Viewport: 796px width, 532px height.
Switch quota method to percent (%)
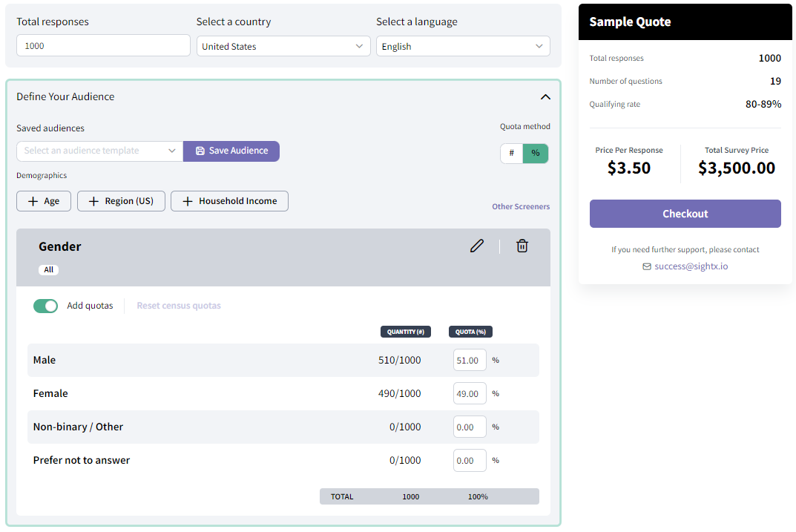(x=536, y=153)
